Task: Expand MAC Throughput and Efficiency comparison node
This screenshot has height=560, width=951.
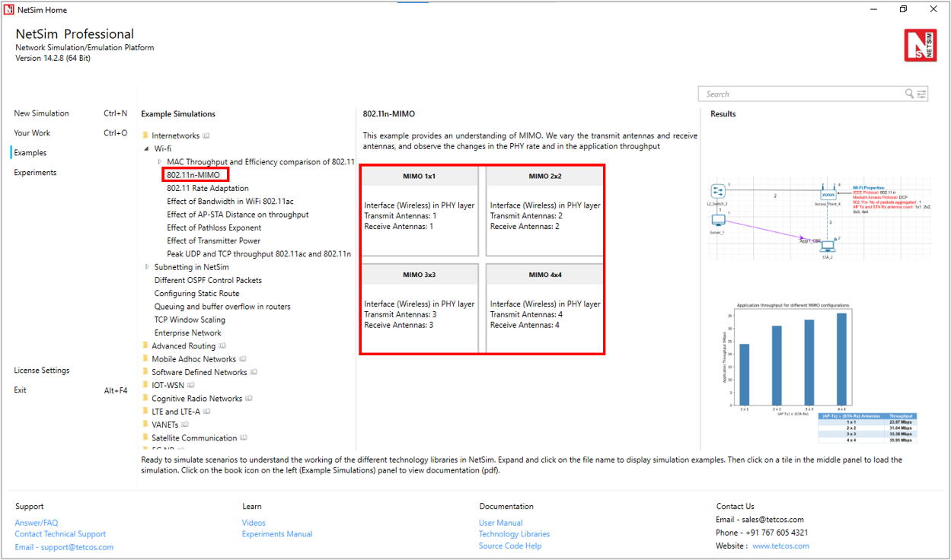Action: 159,162
